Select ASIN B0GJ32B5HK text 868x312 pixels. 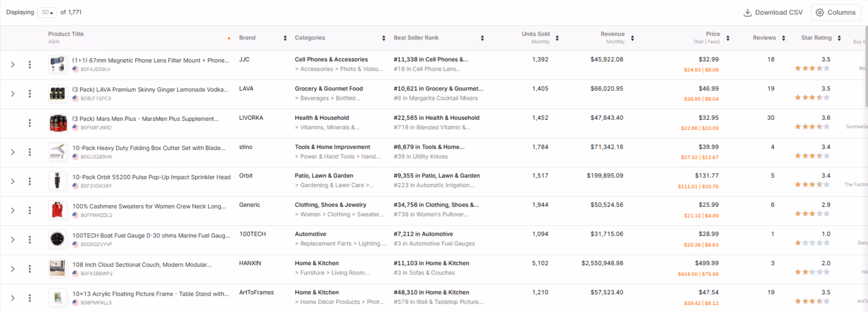97,157
